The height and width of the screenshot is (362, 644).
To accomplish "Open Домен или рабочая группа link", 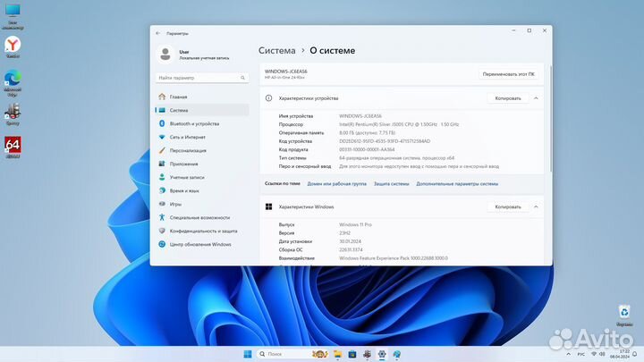I will [337, 184].
